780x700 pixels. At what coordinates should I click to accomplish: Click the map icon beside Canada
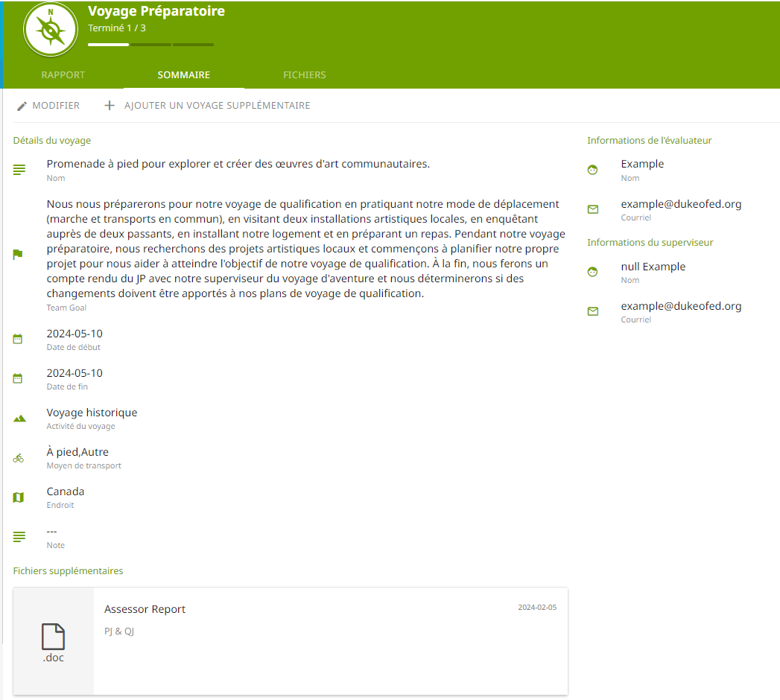(x=19, y=497)
